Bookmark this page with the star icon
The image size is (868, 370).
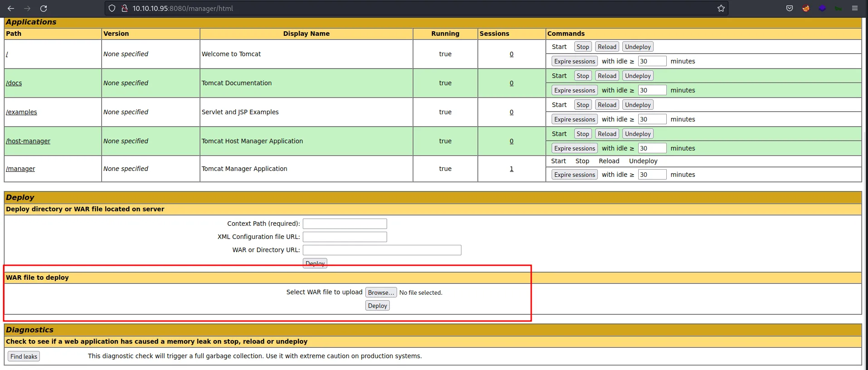pyautogui.click(x=721, y=8)
